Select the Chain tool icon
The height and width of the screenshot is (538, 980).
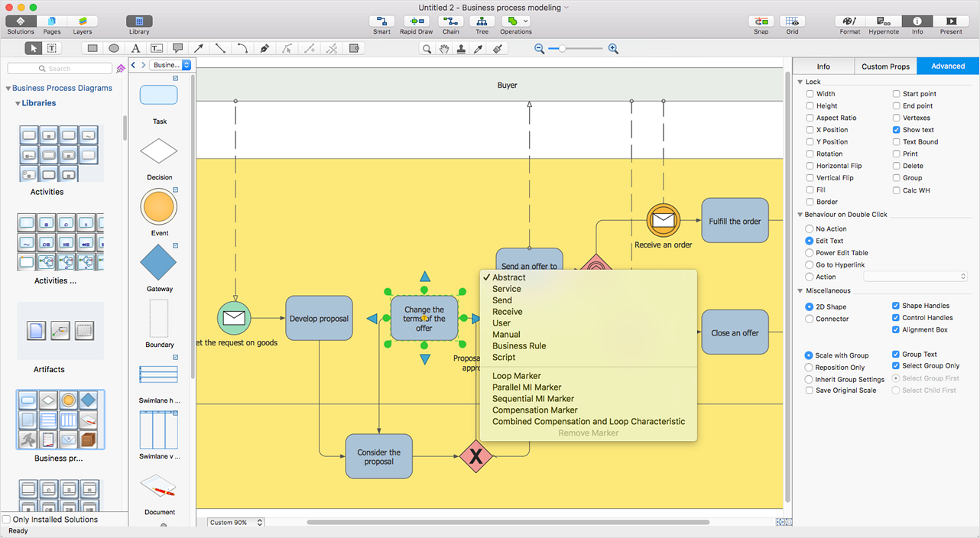point(451,22)
